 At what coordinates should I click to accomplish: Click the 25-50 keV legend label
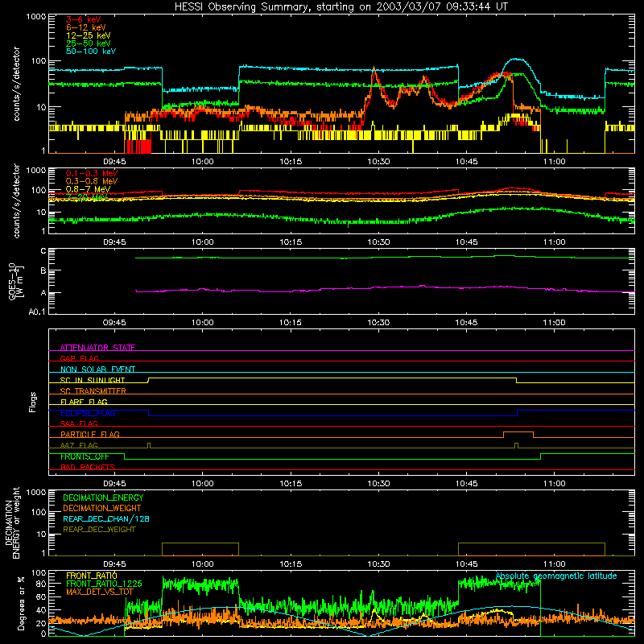pos(89,43)
